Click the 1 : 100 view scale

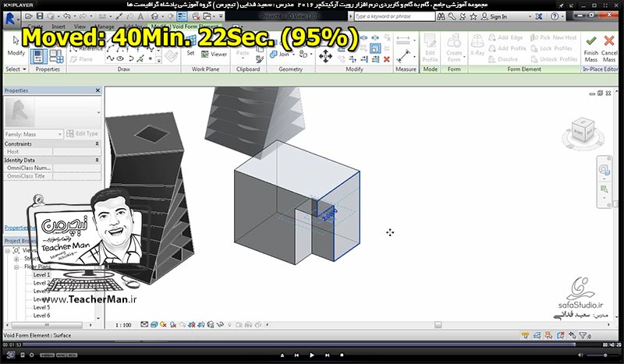pos(123,325)
